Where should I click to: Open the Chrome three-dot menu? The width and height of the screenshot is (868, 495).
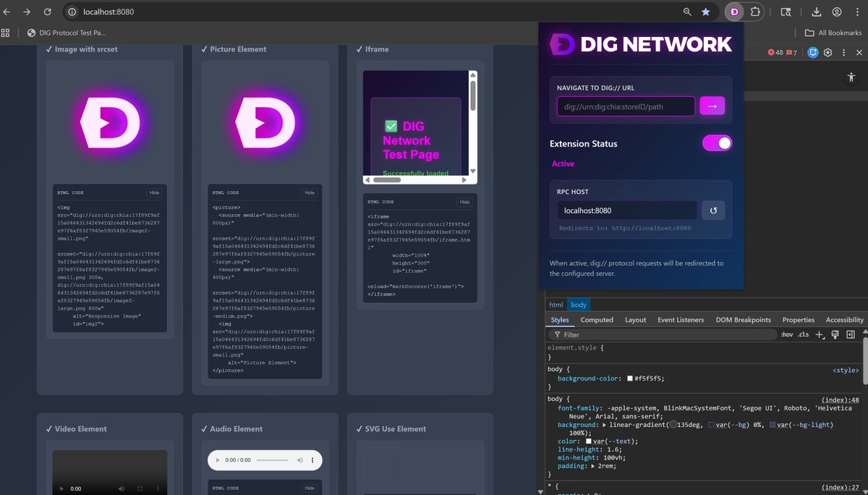(858, 12)
